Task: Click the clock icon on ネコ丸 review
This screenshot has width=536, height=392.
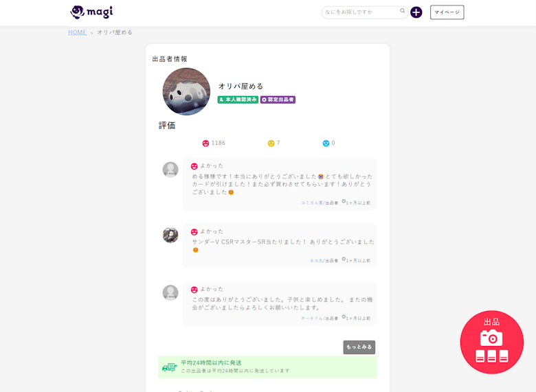Action: click(344, 260)
